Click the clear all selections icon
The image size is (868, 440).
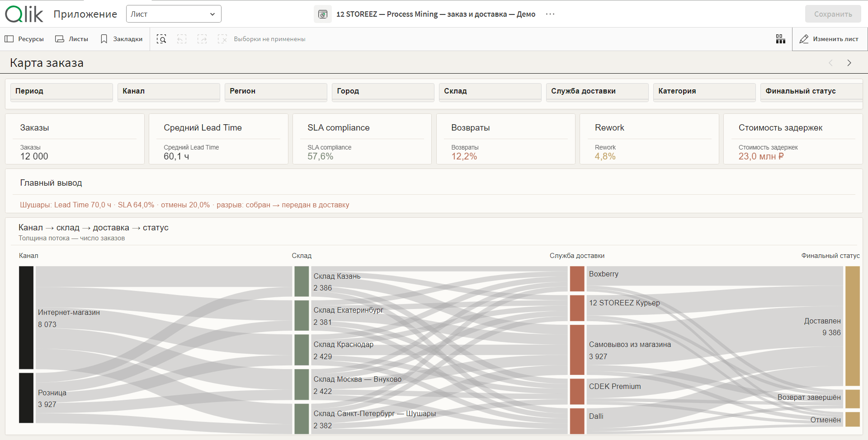point(222,39)
